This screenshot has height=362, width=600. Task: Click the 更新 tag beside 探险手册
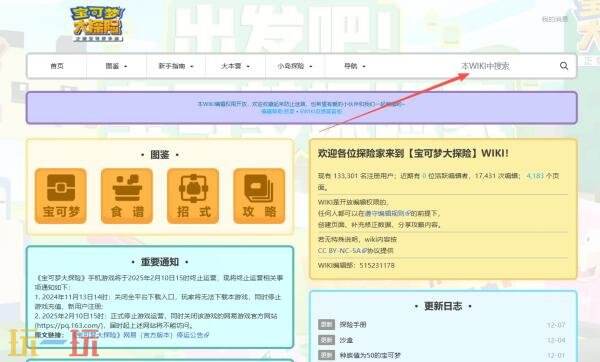pyautogui.click(x=326, y=325)
